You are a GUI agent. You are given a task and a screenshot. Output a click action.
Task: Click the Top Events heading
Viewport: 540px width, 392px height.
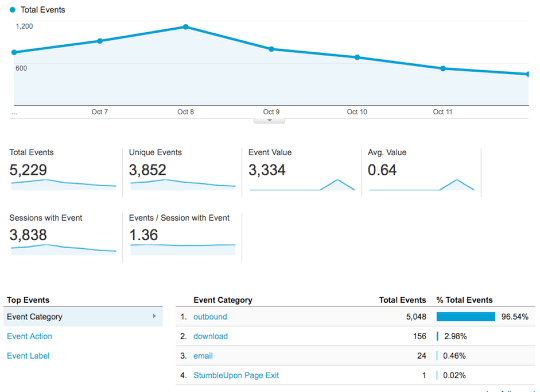(x=28, y=300)
